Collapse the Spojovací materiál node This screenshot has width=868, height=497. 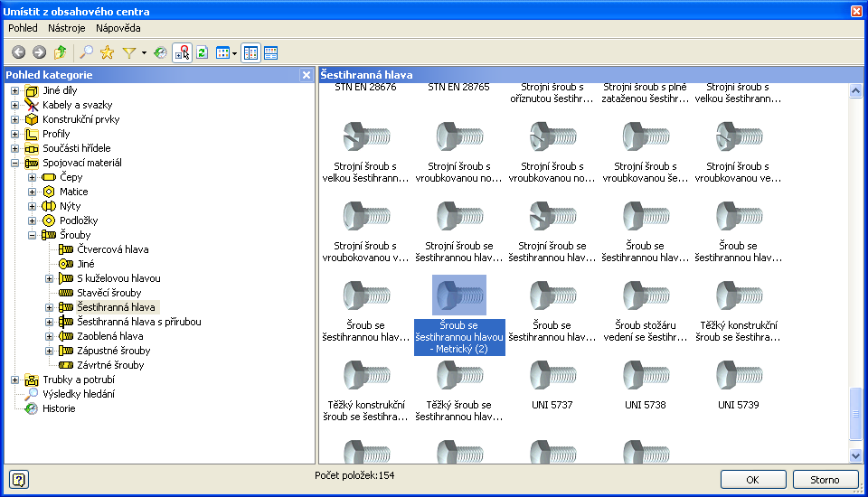pos(14,163)
